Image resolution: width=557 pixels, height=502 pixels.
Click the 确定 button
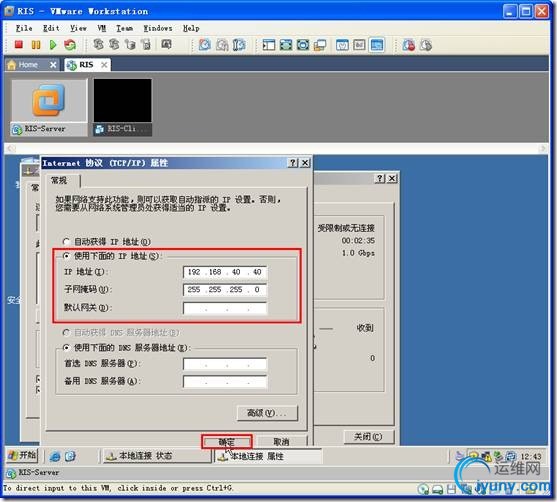(227, 442)
